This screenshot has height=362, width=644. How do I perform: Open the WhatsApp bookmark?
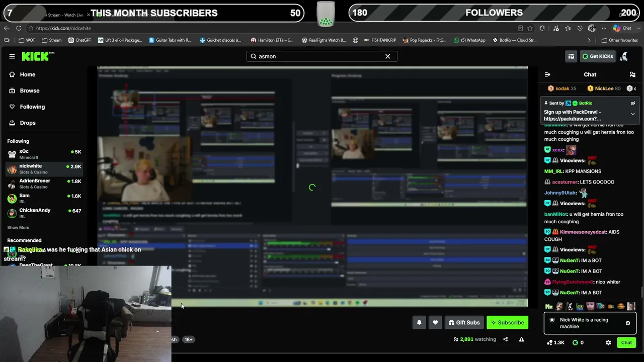click(470, 40)
